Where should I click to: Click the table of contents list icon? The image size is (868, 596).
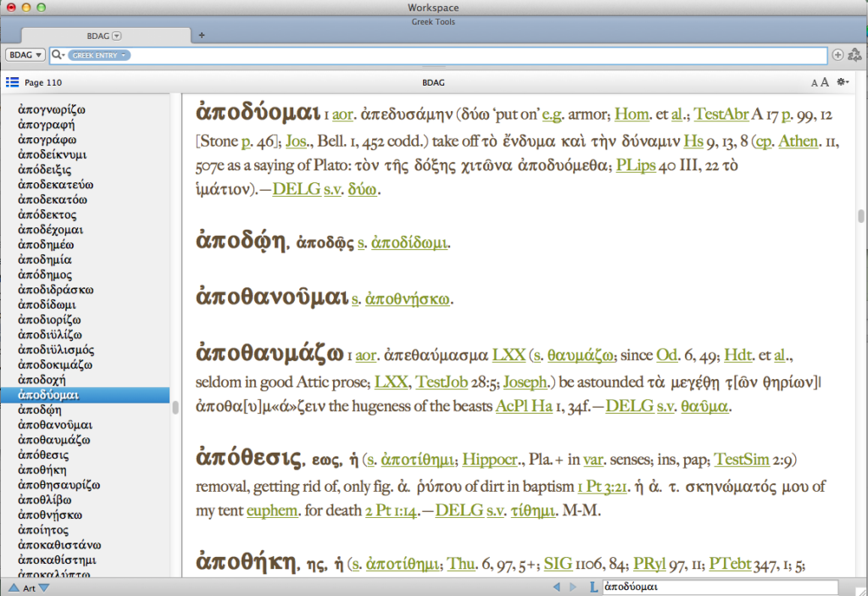click(x=12, y=82)
